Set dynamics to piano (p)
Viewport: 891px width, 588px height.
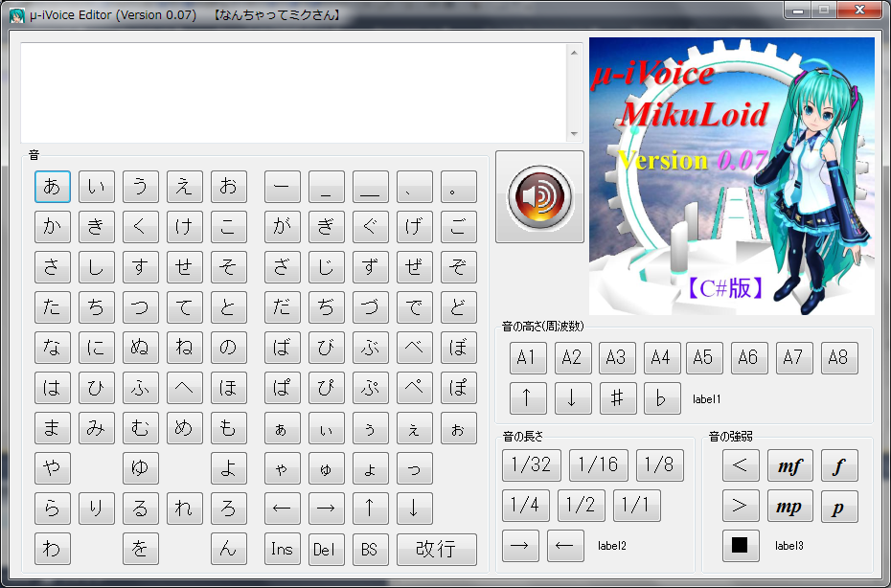(x=839, y=506)
